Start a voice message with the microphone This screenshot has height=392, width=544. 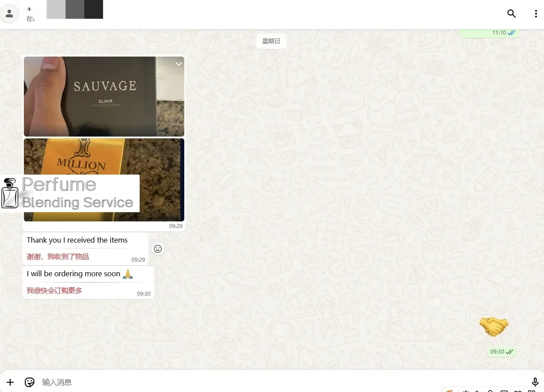535,382
